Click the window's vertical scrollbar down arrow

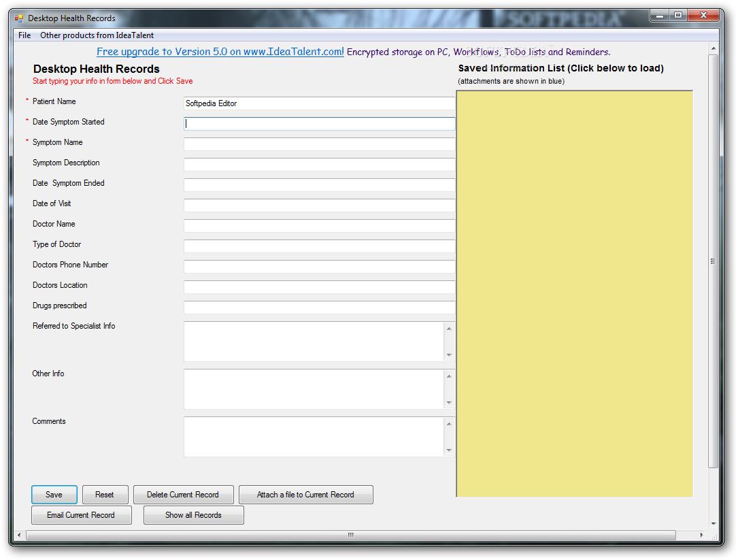click(x=714, y=524)
